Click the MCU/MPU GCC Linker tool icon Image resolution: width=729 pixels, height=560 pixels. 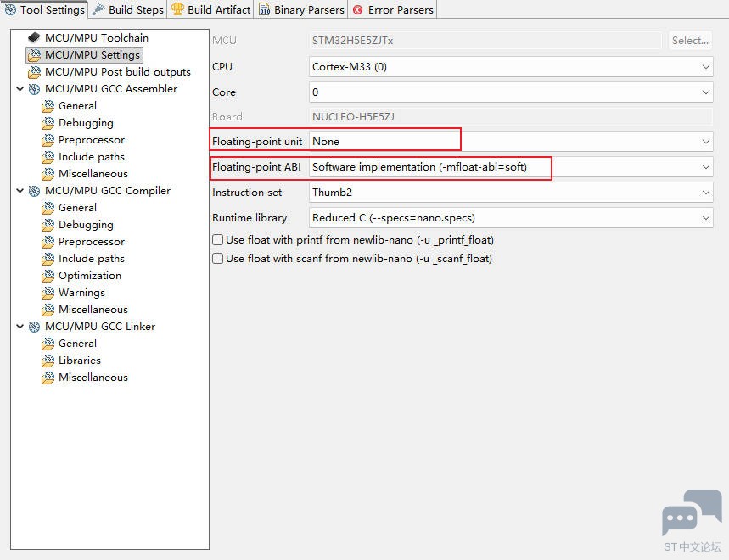click(34, 326)
